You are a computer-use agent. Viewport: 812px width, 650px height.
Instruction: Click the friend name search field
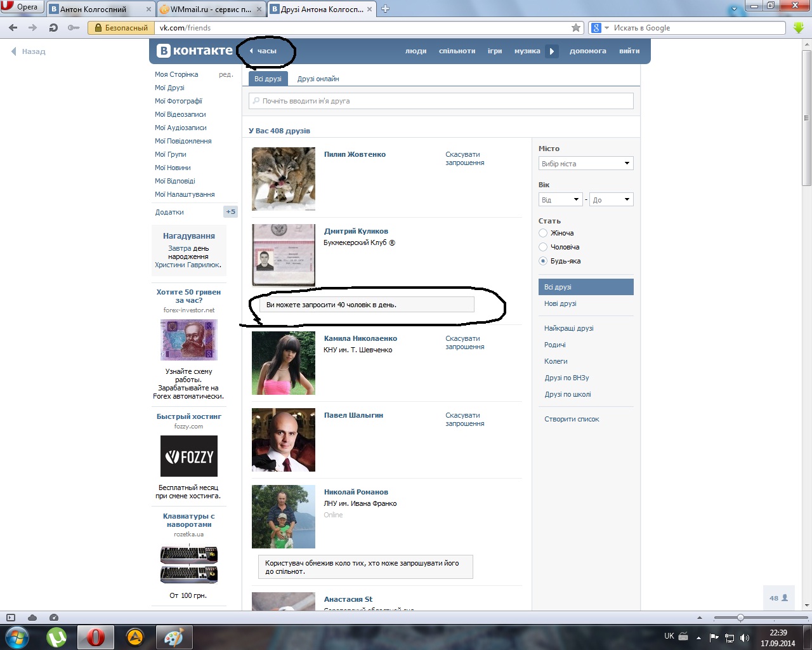click(442, 101)
